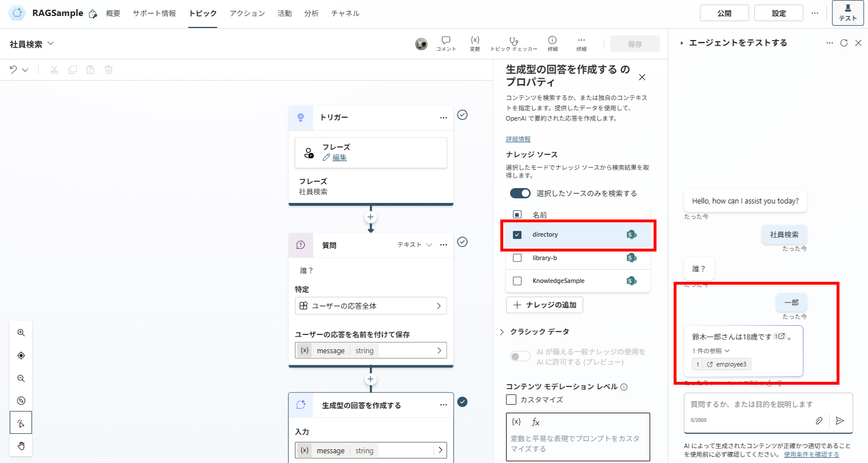Switch to the 分析 tab
The image size is (868, 463).
coord(312,13)
